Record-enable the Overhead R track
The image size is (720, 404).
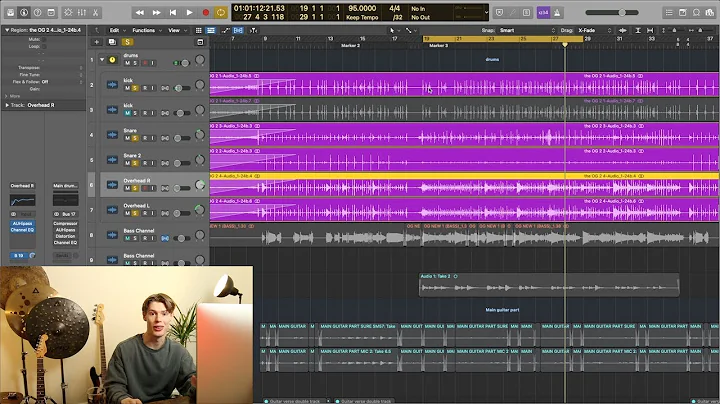click(145, 188)
